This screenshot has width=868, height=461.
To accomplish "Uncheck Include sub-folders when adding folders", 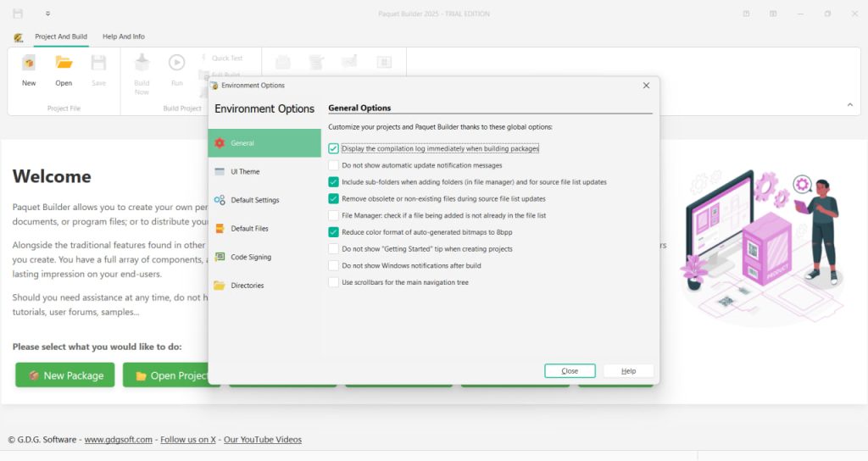I will click(x=333, y=181).
